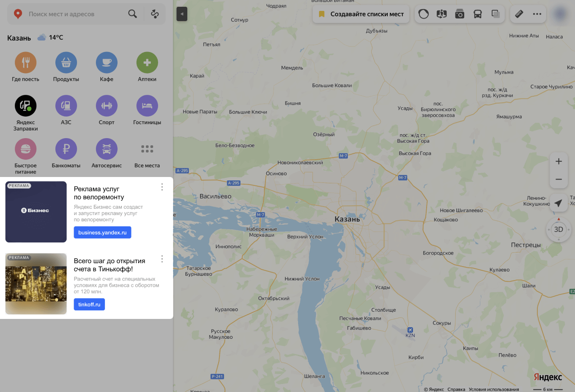
Task: Select the Васильево map label
Action: click(216, 196)
